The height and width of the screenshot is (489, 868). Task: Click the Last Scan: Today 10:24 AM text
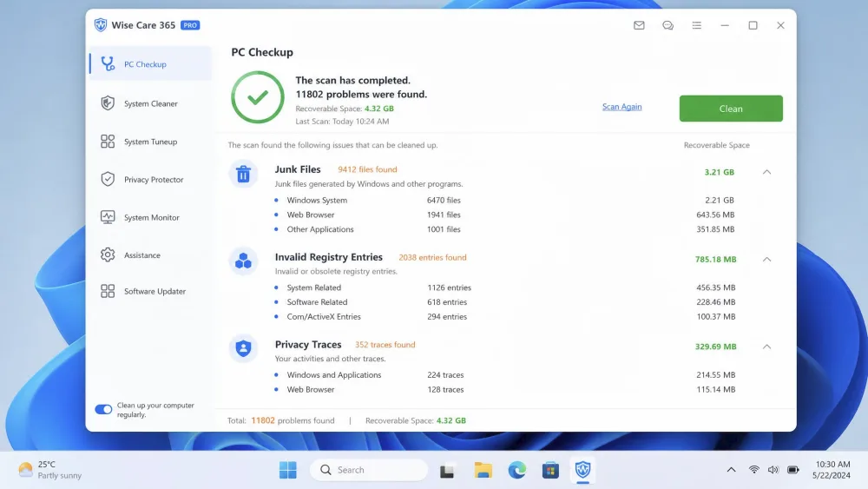(x=342, y=122)
